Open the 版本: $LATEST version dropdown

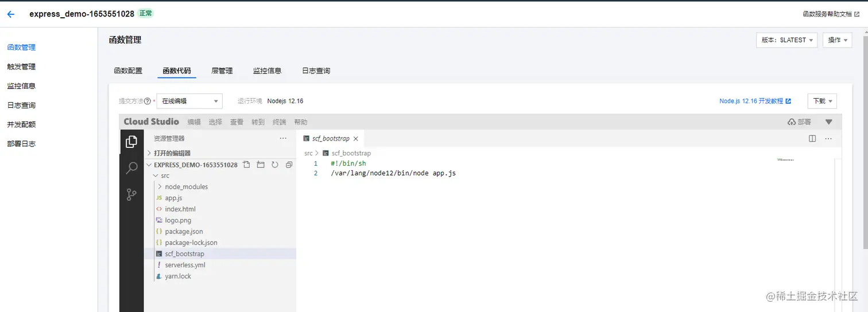tap(787, 40)
